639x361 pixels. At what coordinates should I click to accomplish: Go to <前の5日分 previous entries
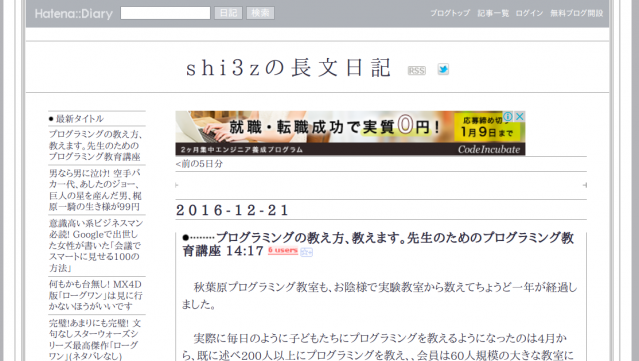coord(199,164)
